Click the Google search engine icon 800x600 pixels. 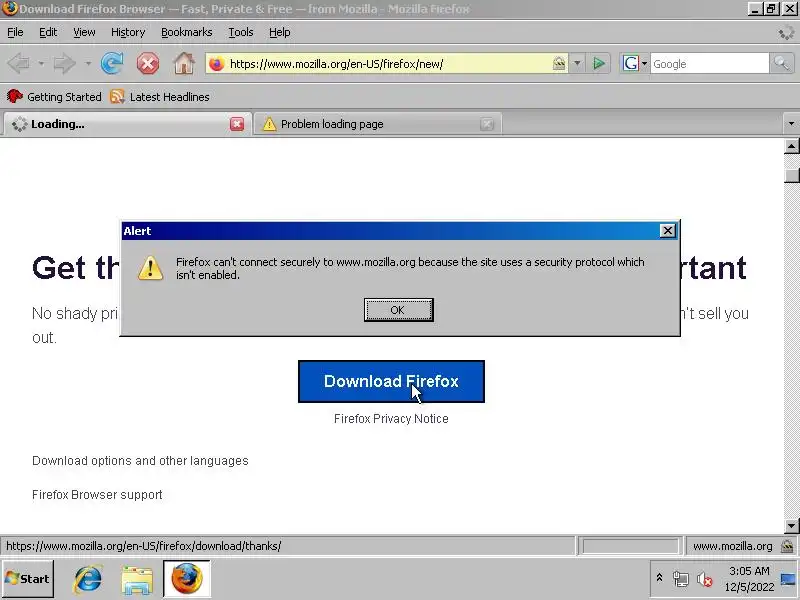(x=631, y=64)
